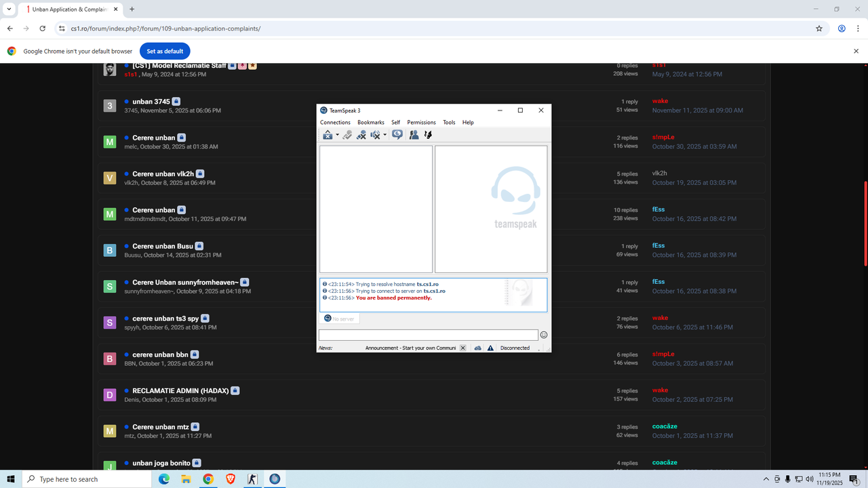Open the 'Cerere unban vlk2h' thread
The width and height of the screenshot is (868, 488).
[x=163, y=174]
